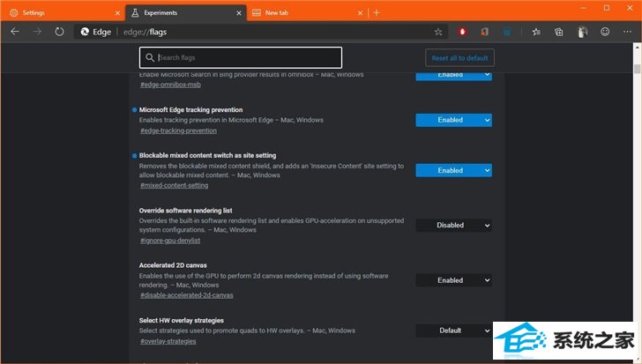Click the forward navigation arrow

(37, 32)
